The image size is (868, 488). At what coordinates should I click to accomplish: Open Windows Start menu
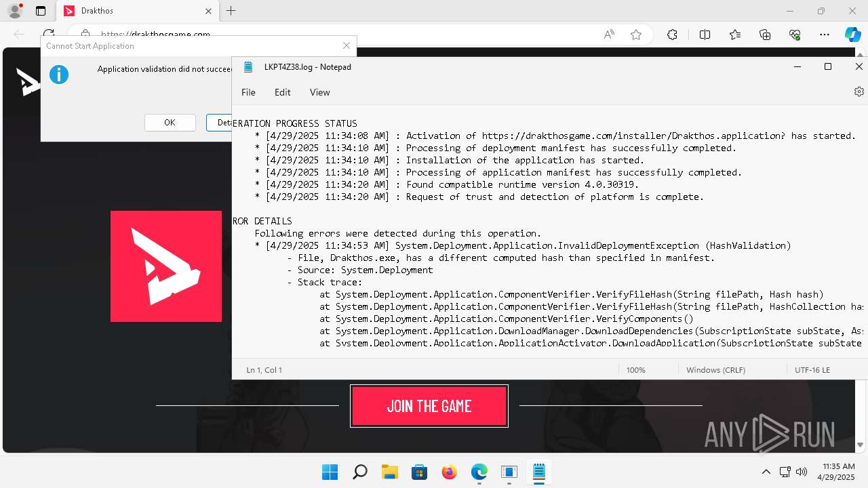click(330, 472)
